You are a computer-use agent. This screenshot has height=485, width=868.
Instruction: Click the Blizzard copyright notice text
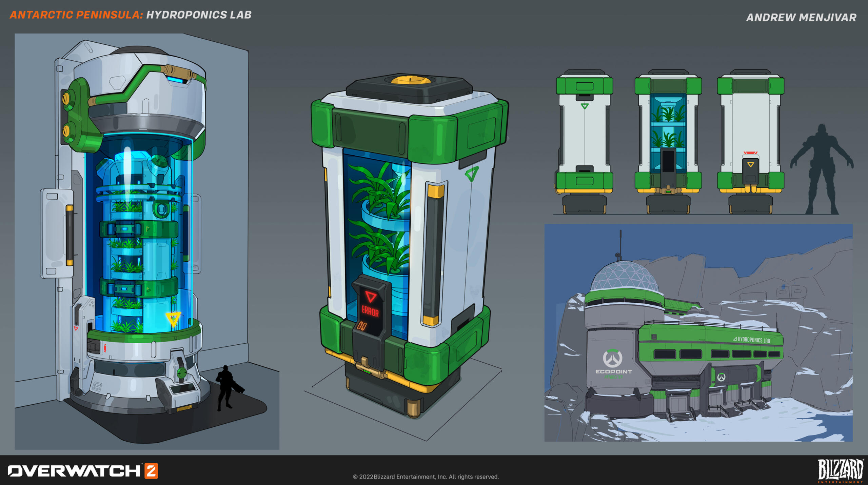(x=426, y=477)
